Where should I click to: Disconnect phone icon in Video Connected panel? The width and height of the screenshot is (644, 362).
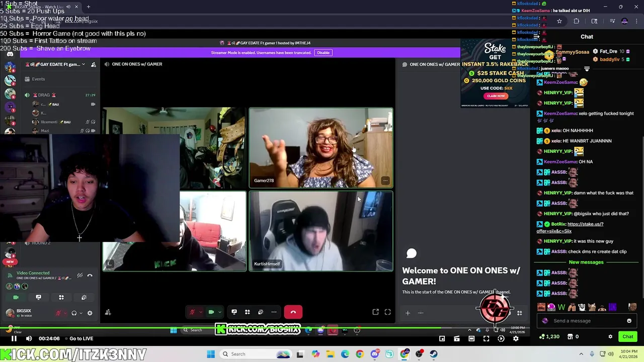pos(90,275)
